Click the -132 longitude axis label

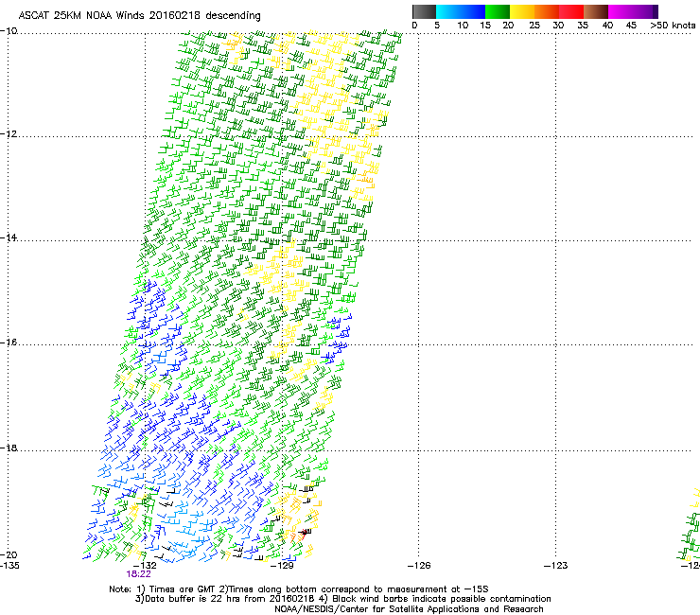tap(145, 566)
